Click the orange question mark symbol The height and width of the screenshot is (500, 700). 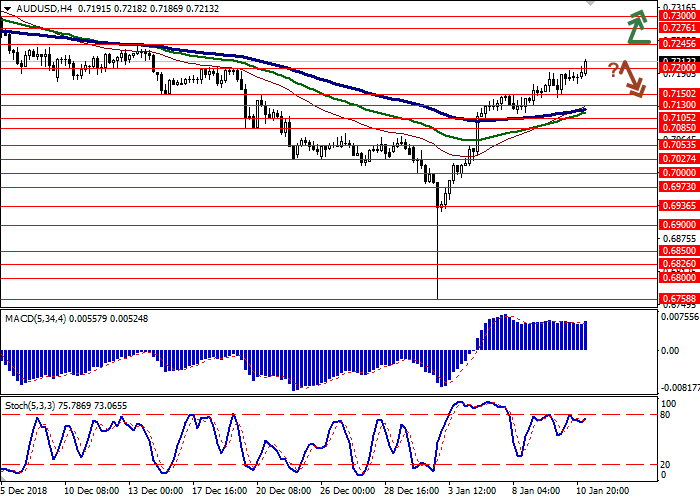612,72
